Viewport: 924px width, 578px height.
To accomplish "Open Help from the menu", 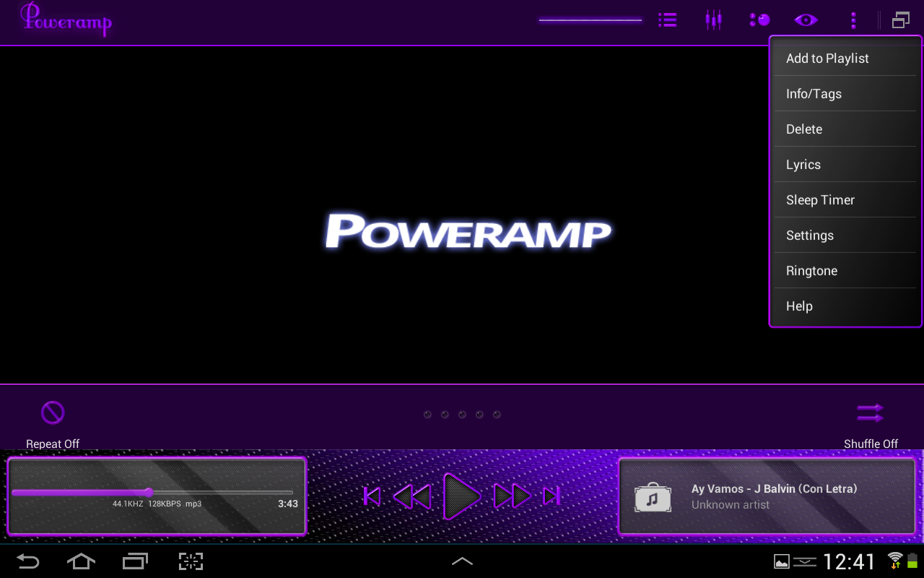I will tap(845, 306).
